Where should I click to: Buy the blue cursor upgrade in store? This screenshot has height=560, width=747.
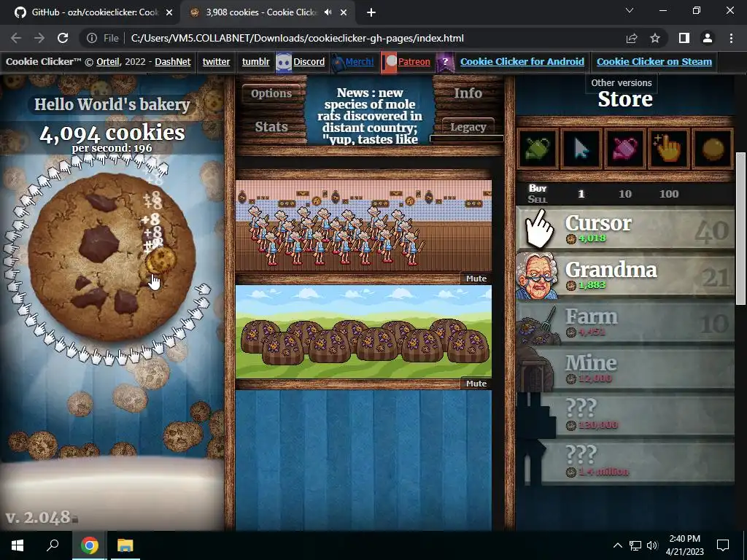pos(581,149)
